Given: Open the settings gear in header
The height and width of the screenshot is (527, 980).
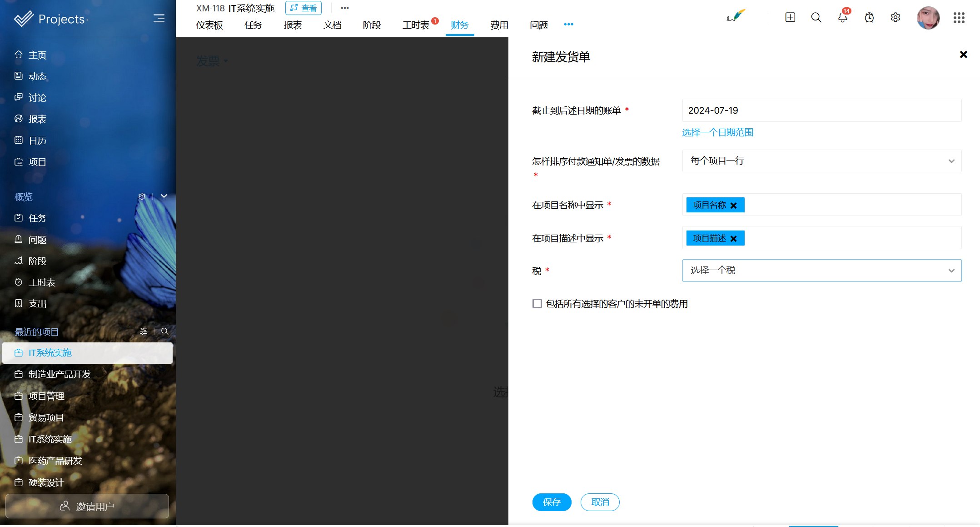Looking at the screenshot, I should click(x=895, y=17).
